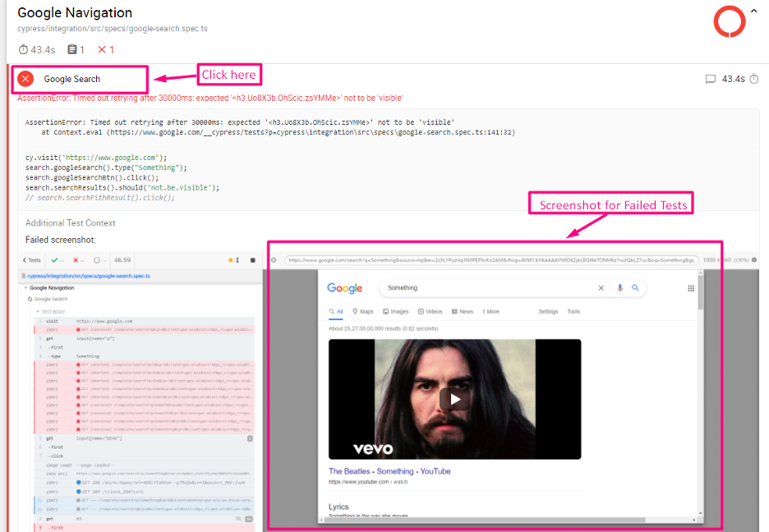Click the comment bubble icon beside test duration
769x532 pixels.
tap(711, 79)
